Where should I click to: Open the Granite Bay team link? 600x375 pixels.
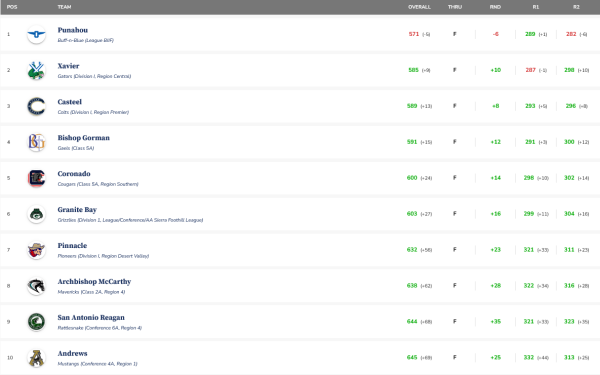coord(77,210)
